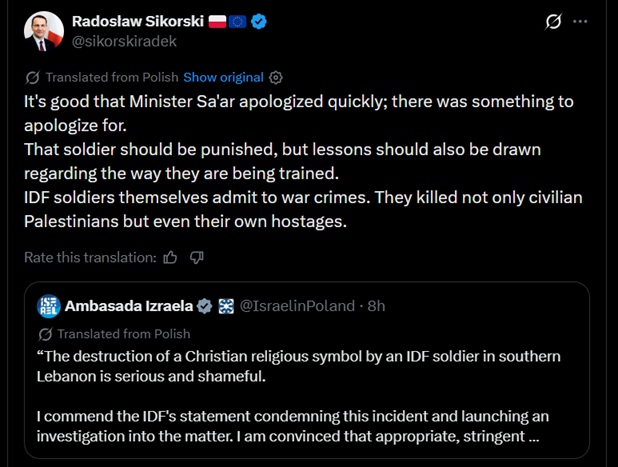Click Show original link
618x467 pixels.
tap(223, 77)
